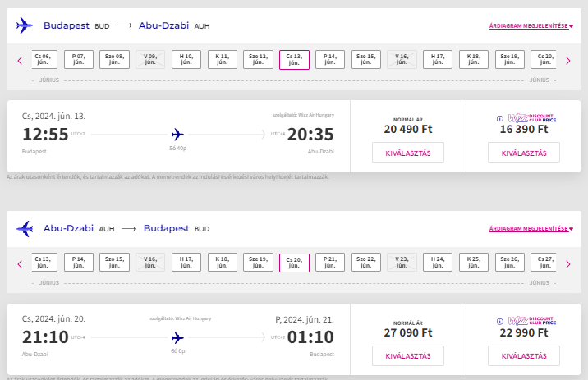588x380 pixels.
Task: Click next dates arrow for return flight
Action: (x=568, y=264)
